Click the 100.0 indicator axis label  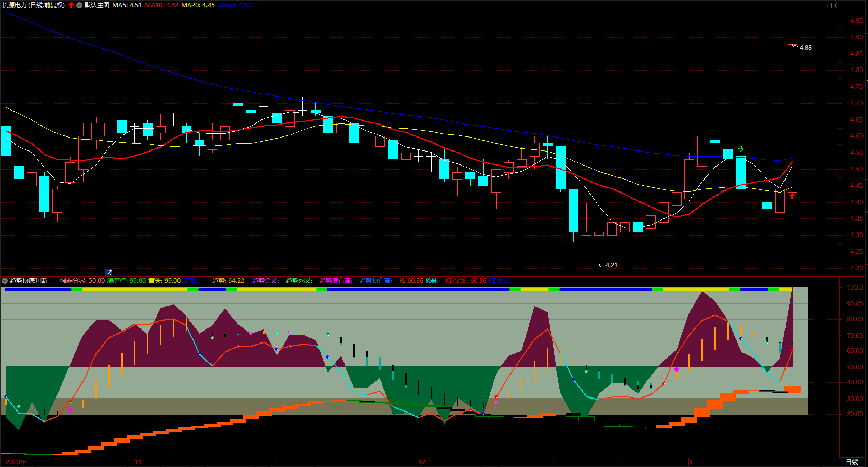coord(855,287)
